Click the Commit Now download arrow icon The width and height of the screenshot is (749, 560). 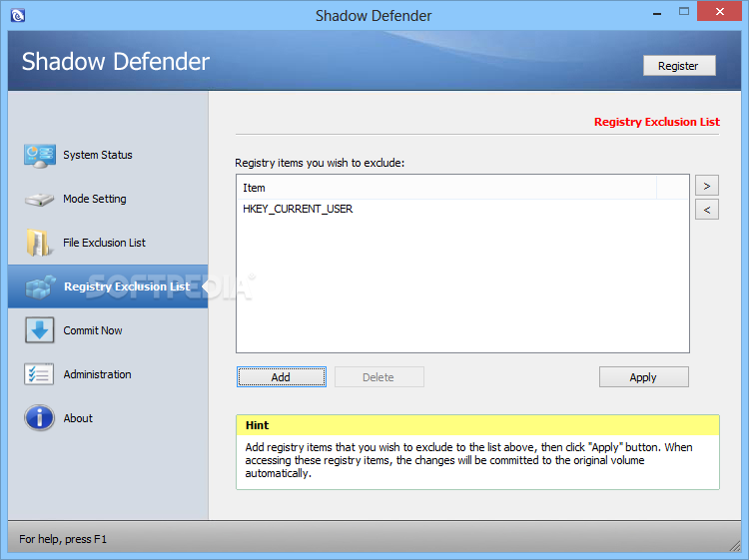[40, 330]
